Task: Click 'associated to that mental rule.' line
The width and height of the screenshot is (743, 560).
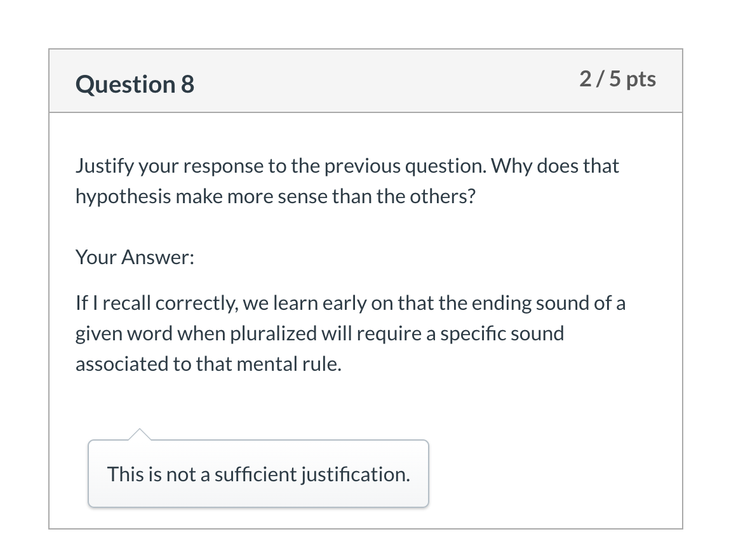Action: [x=208, y=364]
